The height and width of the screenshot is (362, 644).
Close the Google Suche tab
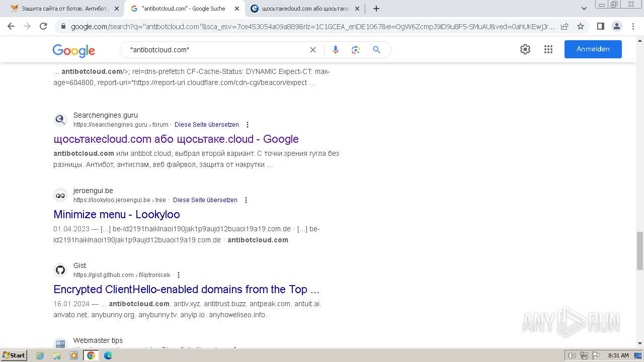[x=237, y=9]
